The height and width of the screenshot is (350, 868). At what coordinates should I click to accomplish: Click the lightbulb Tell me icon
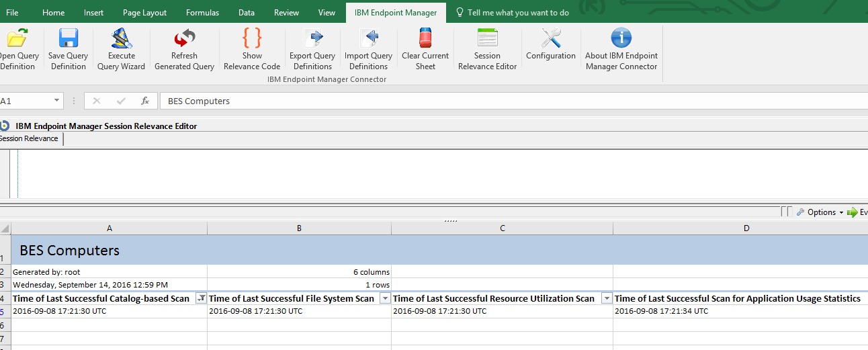(x=460, y=12)
